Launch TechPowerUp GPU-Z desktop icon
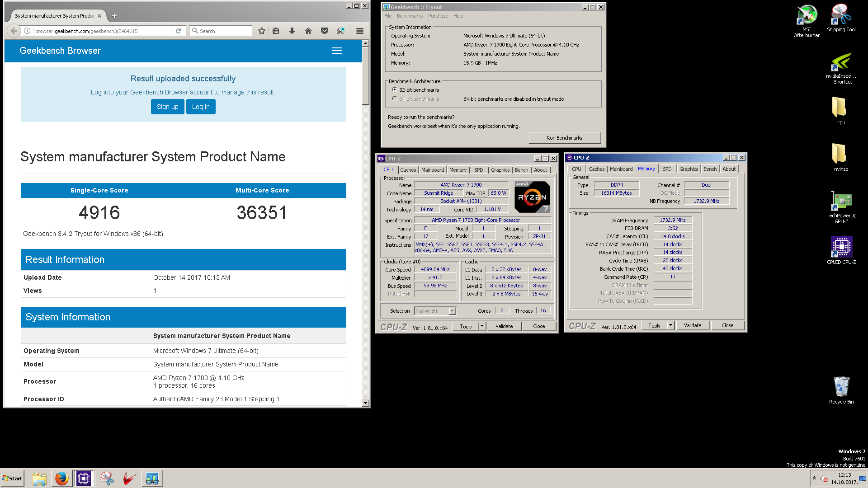 coord(841,207)
